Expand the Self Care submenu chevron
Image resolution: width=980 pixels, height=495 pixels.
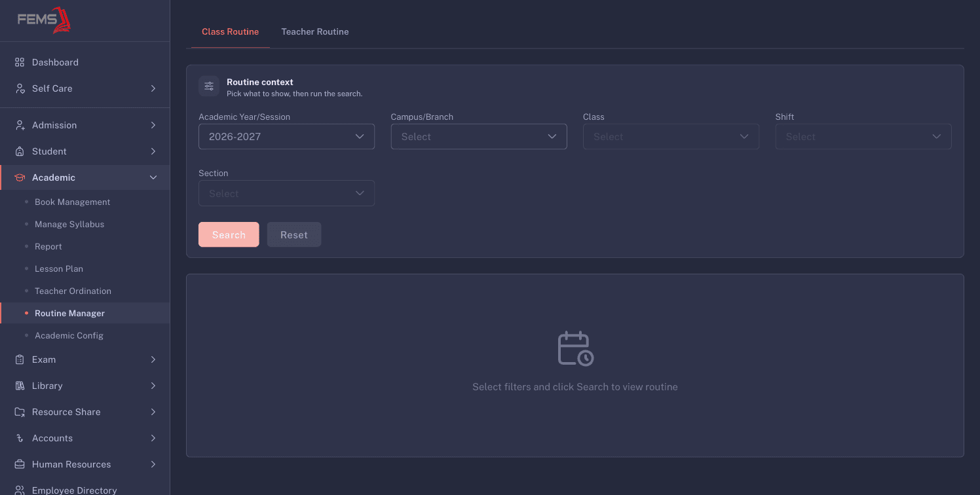pos(153,88)
